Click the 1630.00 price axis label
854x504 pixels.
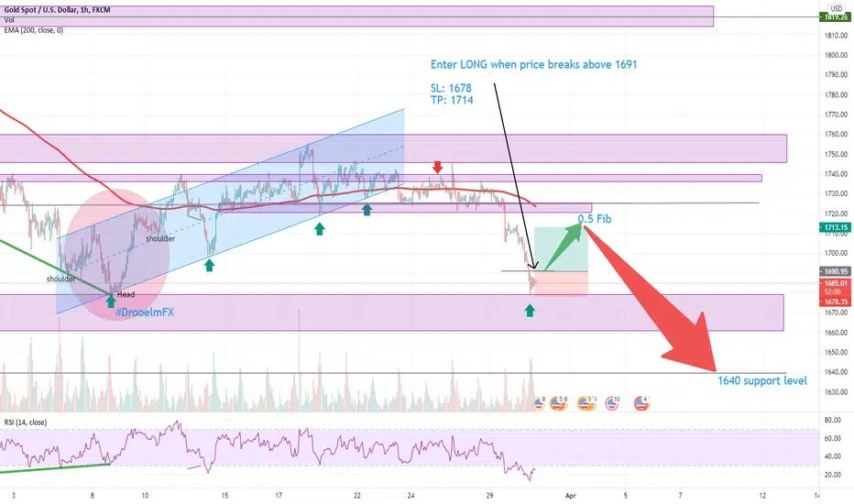click(836, 392)
